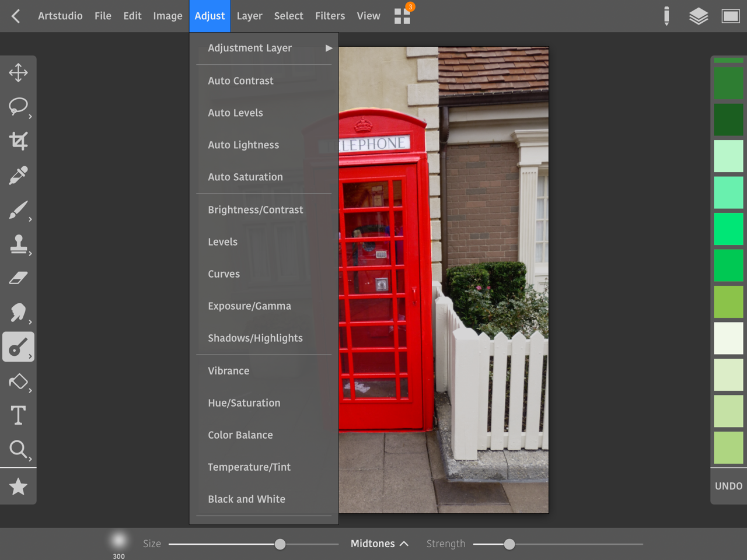This screenshot has height=560, width=747.
Task: Click the Strength slider handle
Action: [509, 544]
